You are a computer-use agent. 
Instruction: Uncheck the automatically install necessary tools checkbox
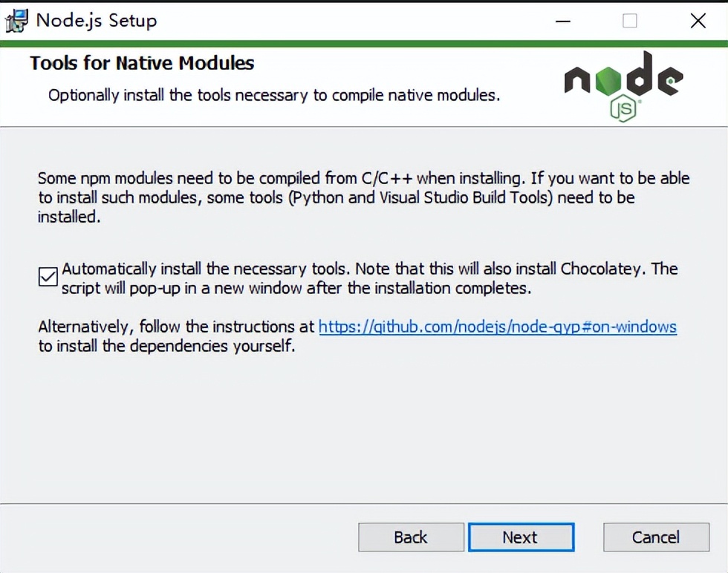pyautogui.click(x=48, y=277)
